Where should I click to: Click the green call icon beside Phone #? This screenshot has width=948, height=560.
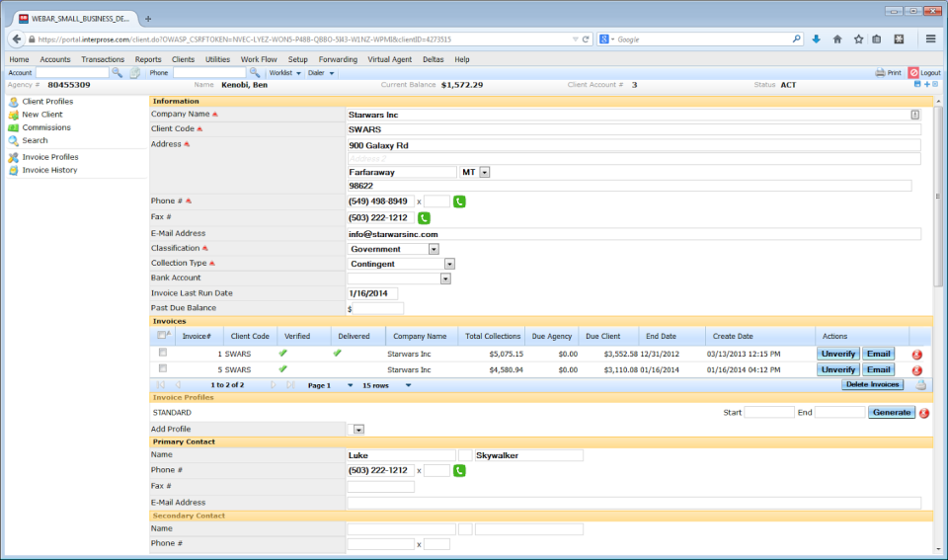pos(460,201)
